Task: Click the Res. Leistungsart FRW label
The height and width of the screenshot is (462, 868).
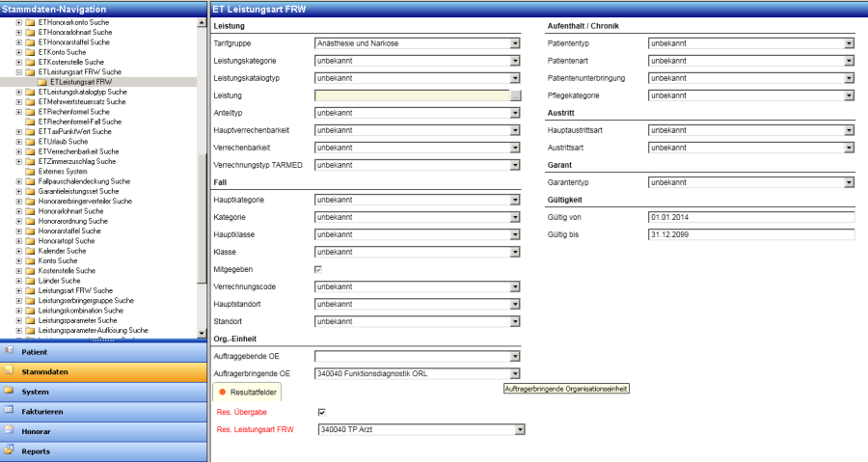Action: pos(256,429)
